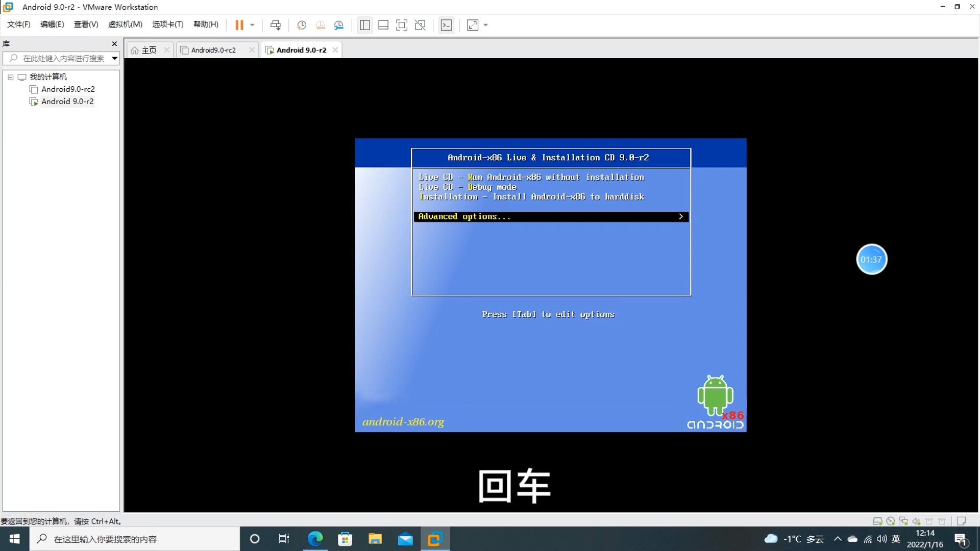Viewport: 980px width, 551px height.
Task: Select Live CD Debug mode boot entry
Action: 468,187
